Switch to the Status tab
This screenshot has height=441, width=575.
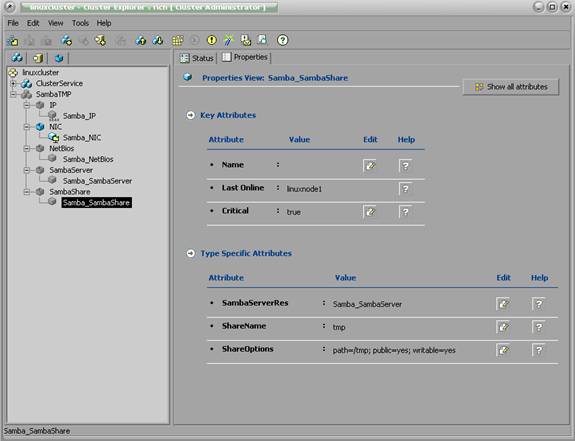pyautogui.click(x=197, y=58)
